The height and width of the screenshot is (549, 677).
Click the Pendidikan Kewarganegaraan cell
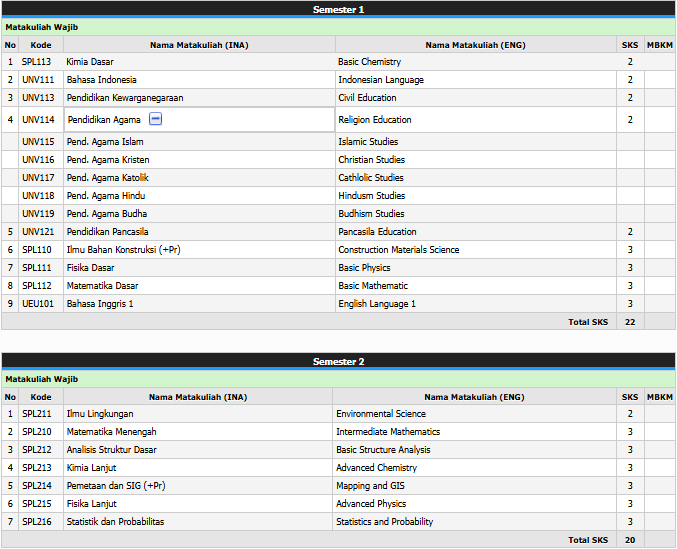[124, 98]
